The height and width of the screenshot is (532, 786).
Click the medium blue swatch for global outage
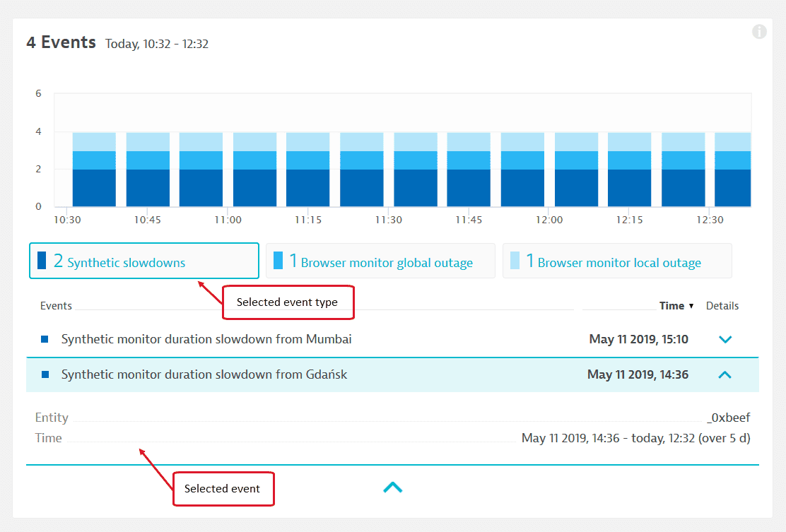pos(278,261)
